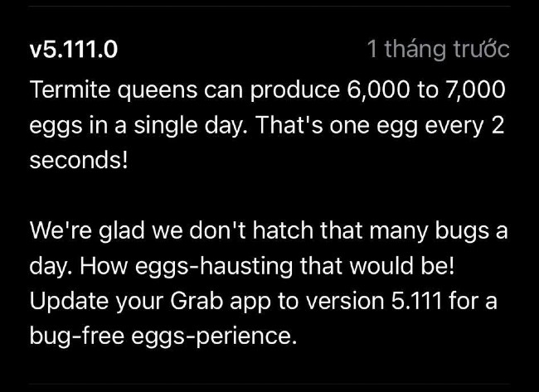Click "That's one egg every 2" text
The width and height of the screenshot is (539, 392).
(380, 125)
